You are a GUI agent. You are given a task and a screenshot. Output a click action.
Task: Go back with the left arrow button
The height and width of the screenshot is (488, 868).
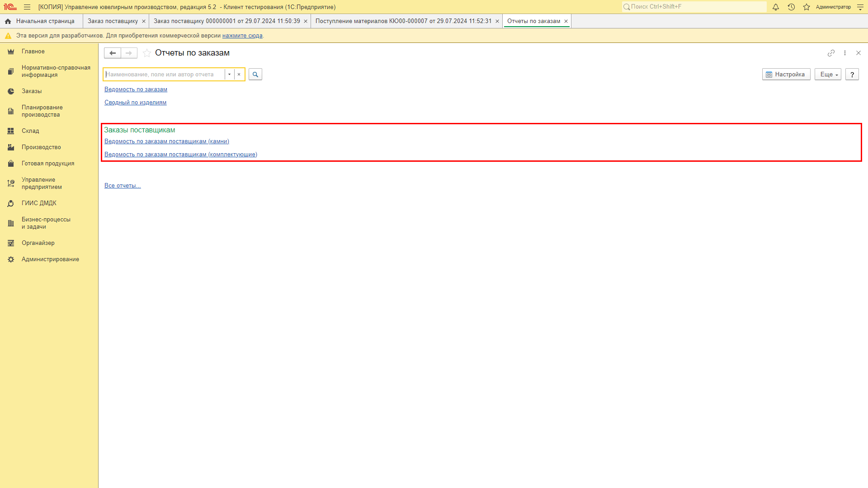(x=113, y=53)
